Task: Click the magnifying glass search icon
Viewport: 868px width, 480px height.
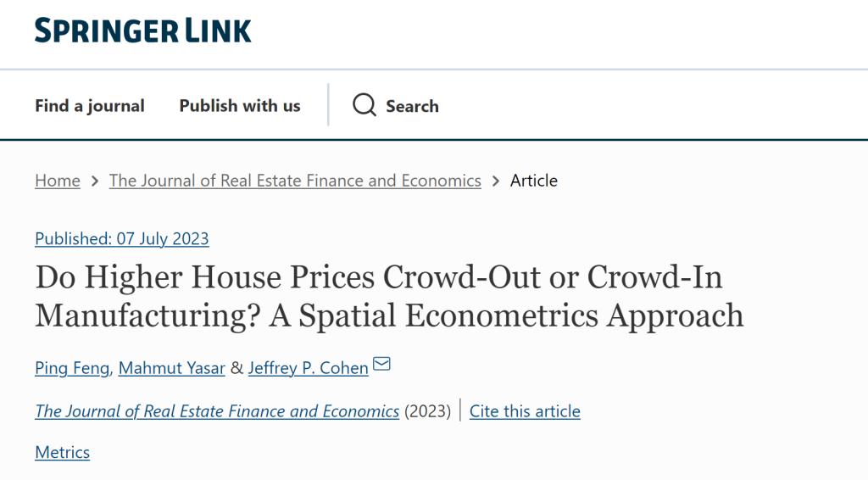Action: tap(364, 106)
